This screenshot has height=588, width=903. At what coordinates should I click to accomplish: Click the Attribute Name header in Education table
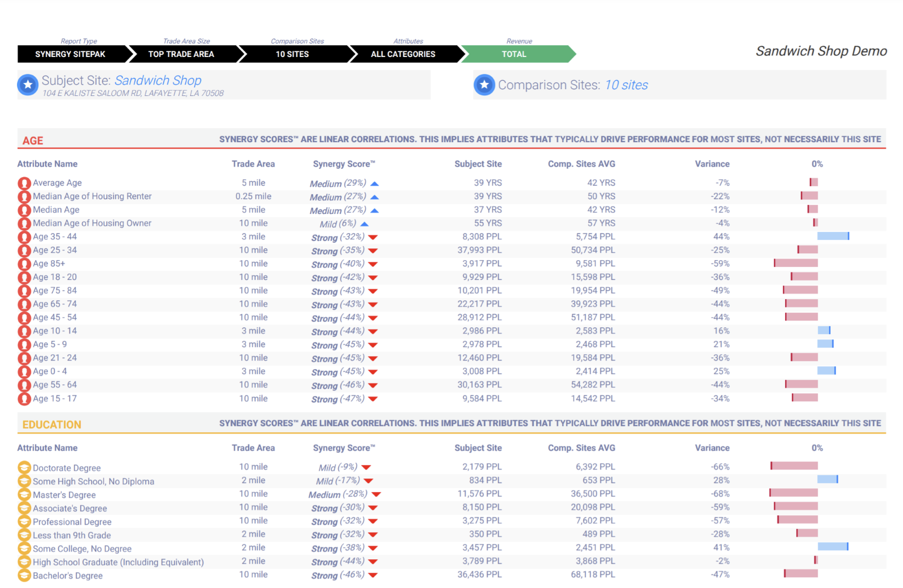pyautogui.click(x=47, y=448)
